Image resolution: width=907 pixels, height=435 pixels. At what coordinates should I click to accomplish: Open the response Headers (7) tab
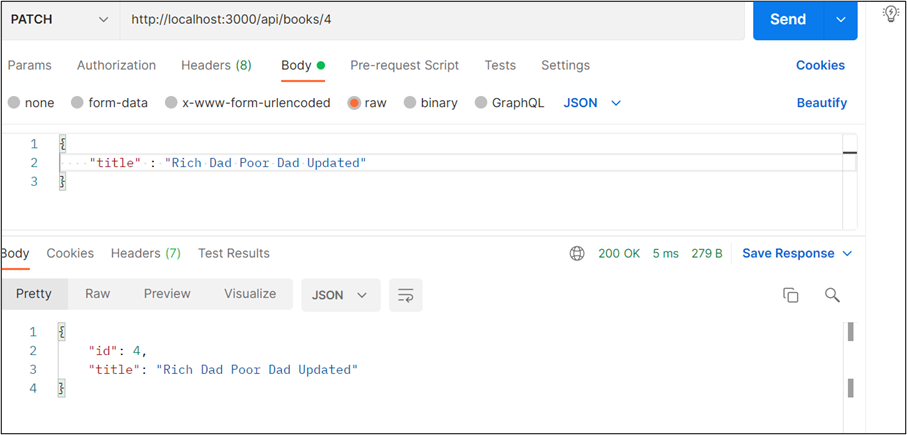[146, 253]
